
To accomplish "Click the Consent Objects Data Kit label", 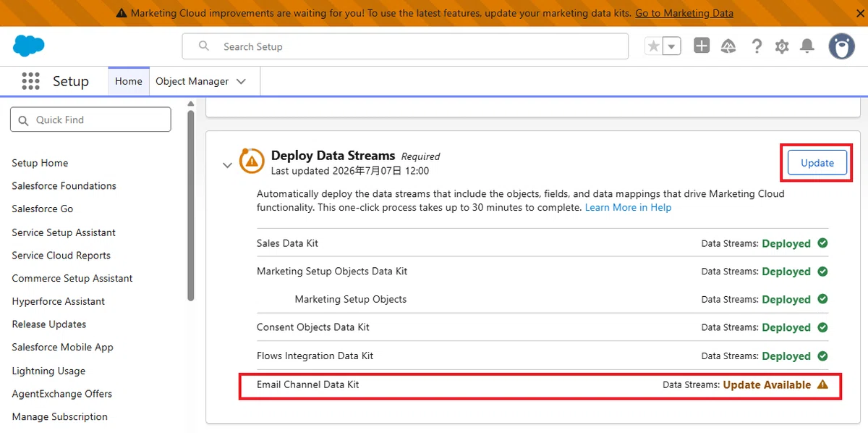I will [x=313, y=327].
